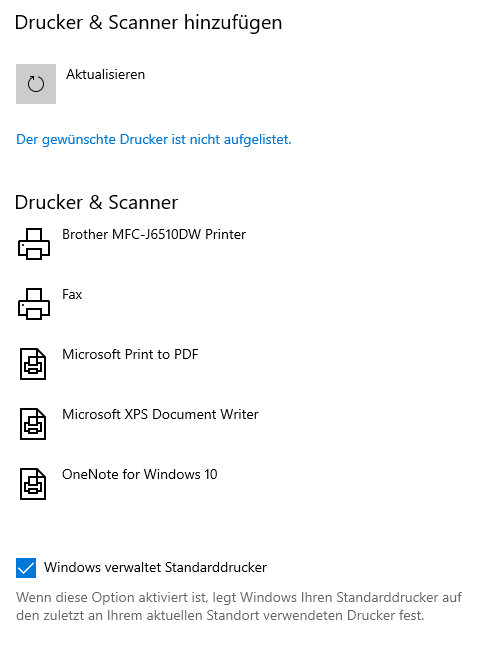Click the 'Drucker & Scanner' list heading

(x=96, y=202)
